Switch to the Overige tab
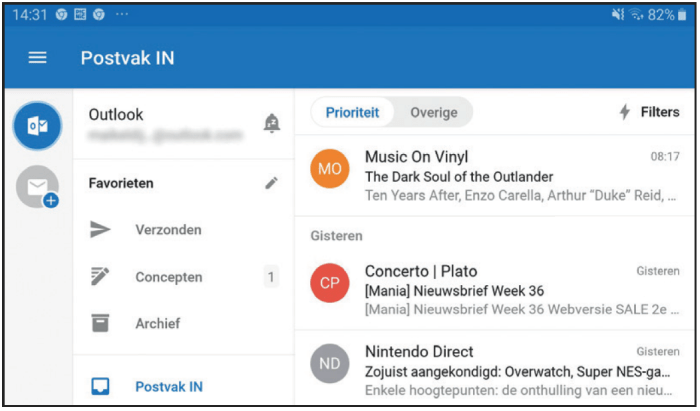 click(433, 112)
